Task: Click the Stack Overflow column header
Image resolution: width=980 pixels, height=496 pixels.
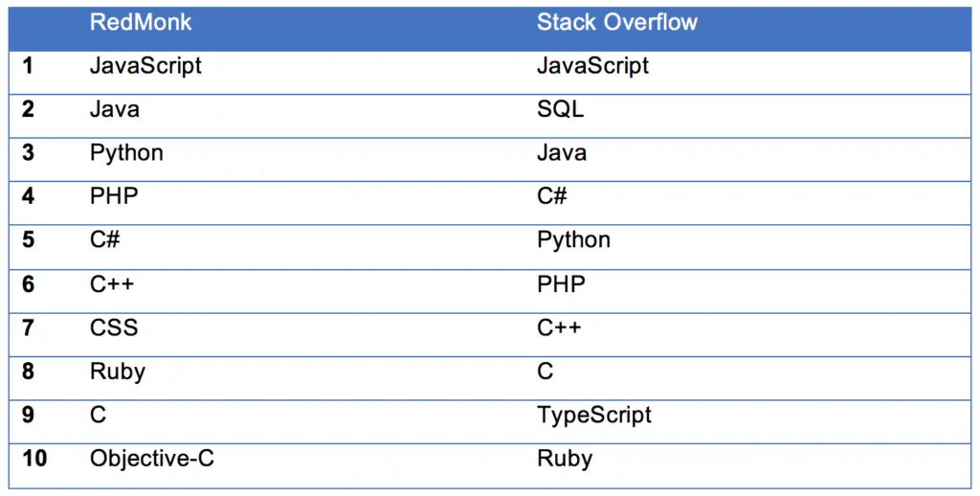Action: click(617, 23)
